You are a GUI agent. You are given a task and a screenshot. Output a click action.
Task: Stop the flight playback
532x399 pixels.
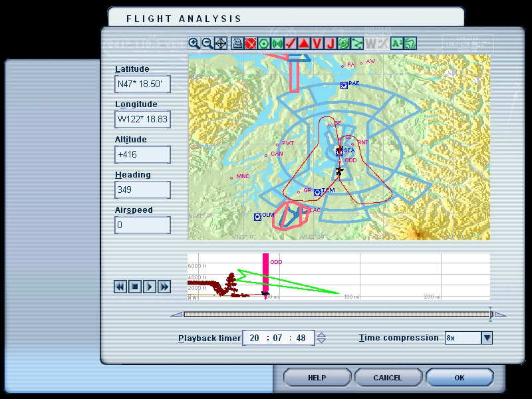pyautogui.click(x=135, y=287)
